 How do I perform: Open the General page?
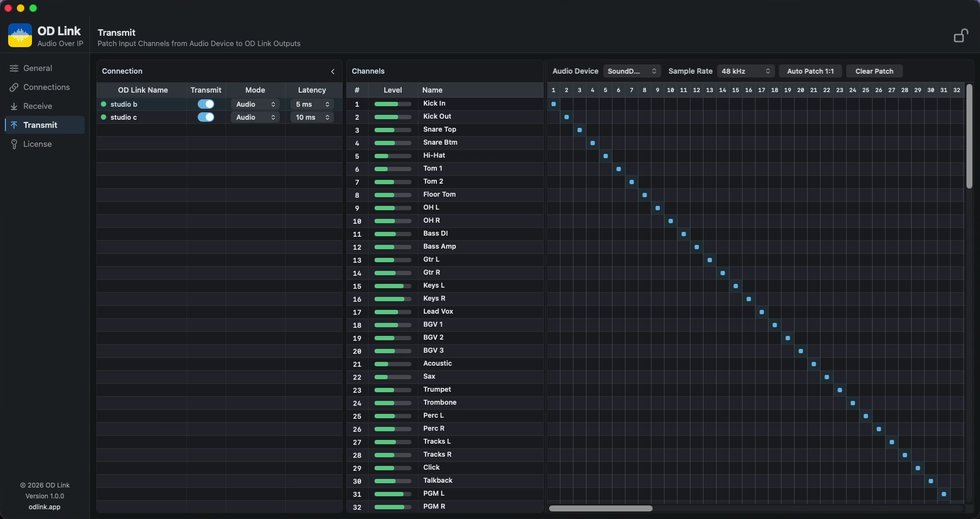coord(44,68)
